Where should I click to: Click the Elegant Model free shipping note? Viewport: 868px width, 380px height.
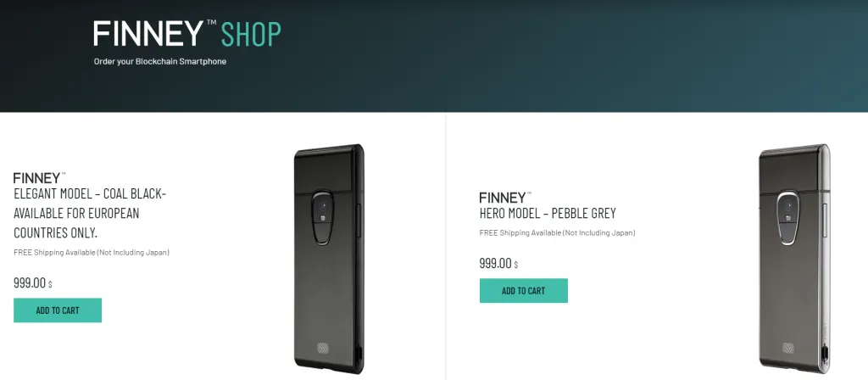point(92,253)
